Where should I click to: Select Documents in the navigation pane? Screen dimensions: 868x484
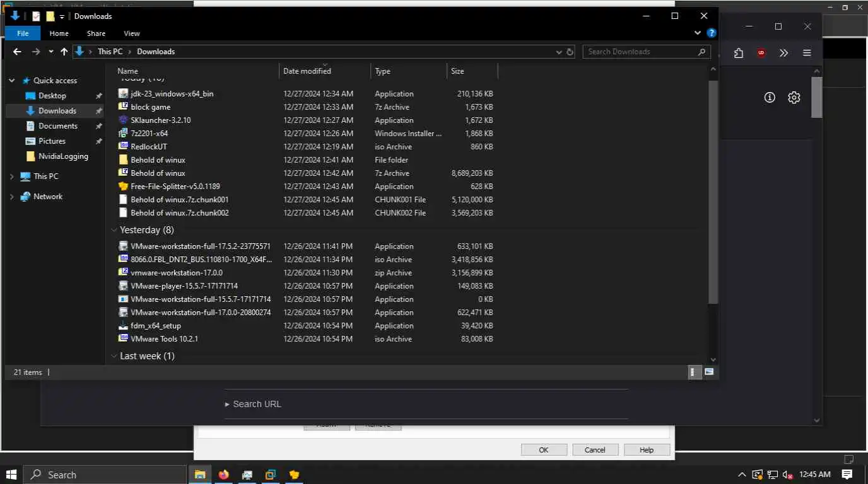pyautogui.click(x=58, y=126)
